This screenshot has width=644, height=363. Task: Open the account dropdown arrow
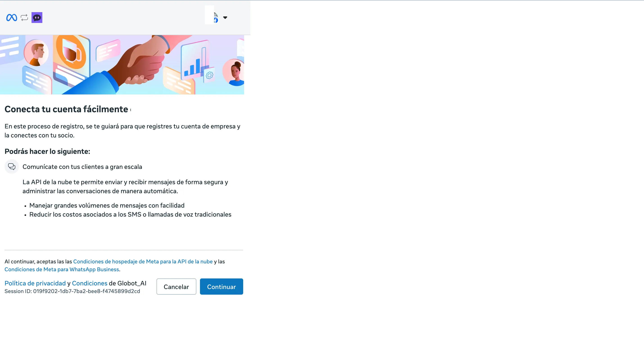point(225,18)
